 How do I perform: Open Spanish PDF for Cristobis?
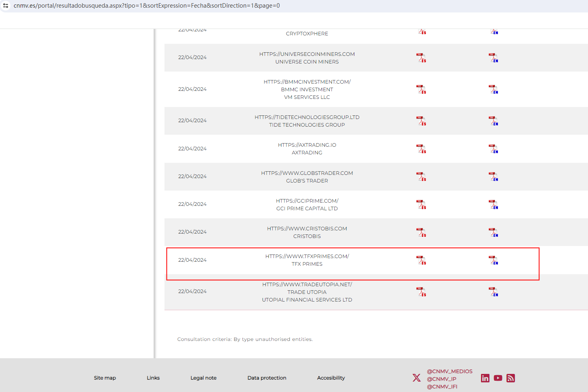click(421, 232)
